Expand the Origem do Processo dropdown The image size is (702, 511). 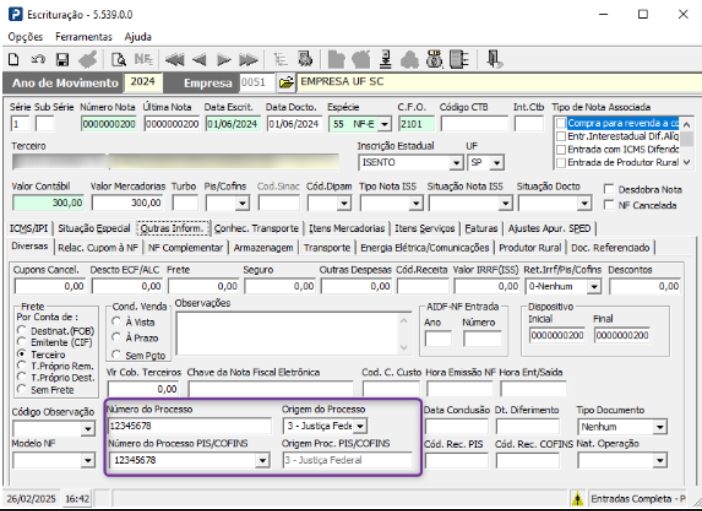pos(360,427)
